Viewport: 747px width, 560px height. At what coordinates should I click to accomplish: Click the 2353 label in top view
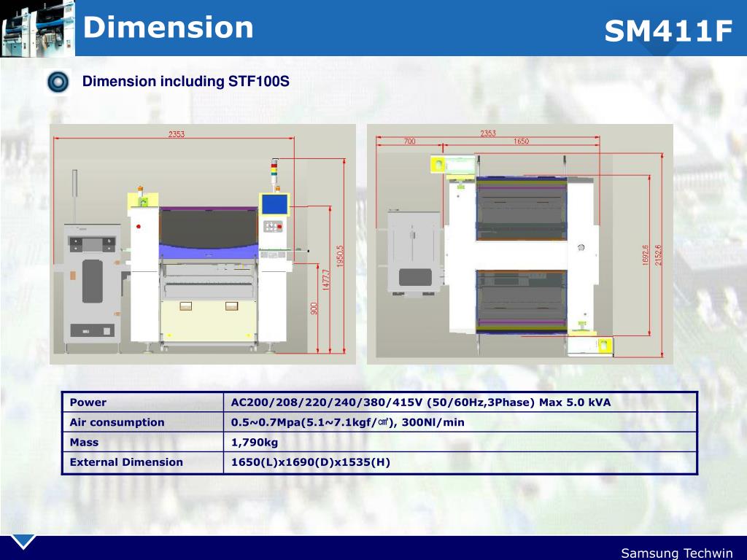tap(488, 133)
